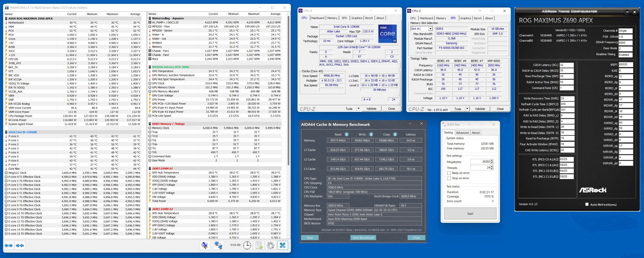Switch to Mainboard tab in left CPU-Z window
Screen dimensions: 644x258
[317, 18]
